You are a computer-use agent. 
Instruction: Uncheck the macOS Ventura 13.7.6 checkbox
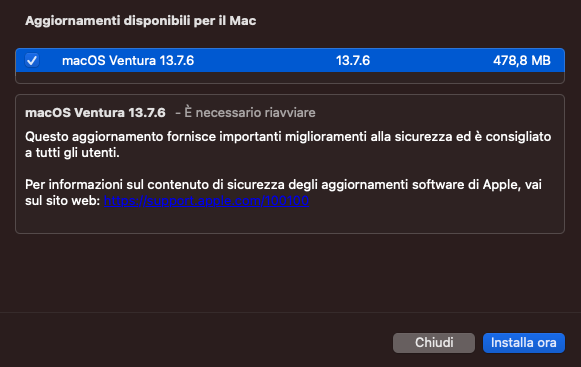tap(32, 60)
